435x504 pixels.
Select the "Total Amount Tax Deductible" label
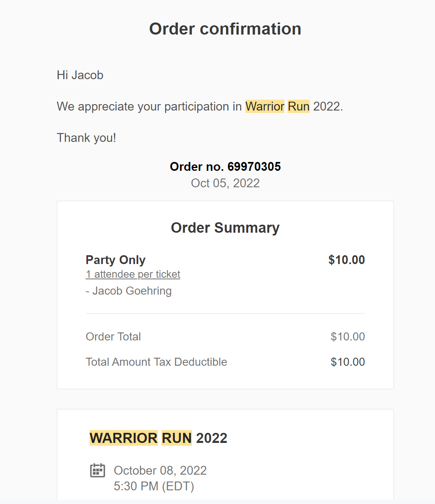[x=156, y=362]
